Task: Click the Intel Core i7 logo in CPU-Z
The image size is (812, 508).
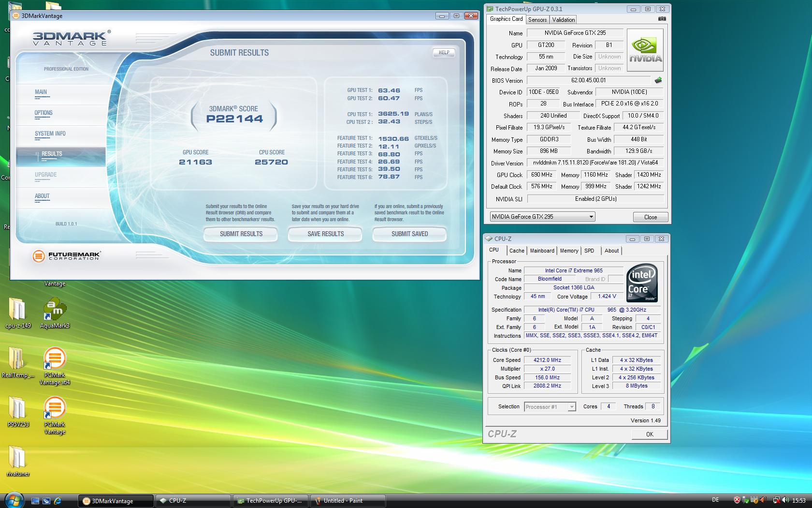Action: click(642, 283)
